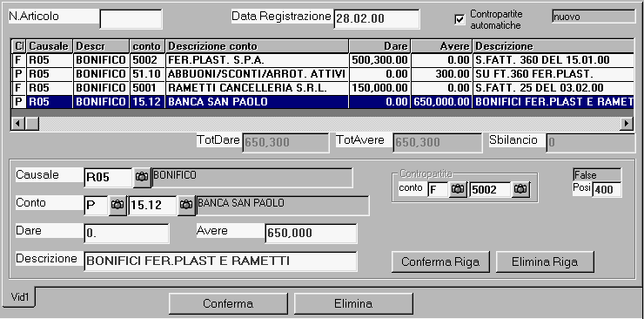Click the Causale column header

50,46
